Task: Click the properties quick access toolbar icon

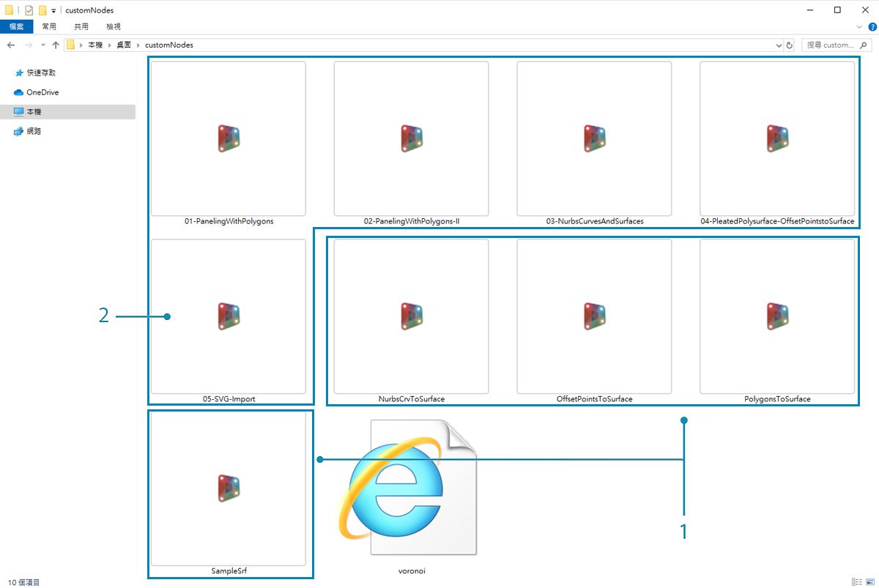Action: (x=29, y=10)
